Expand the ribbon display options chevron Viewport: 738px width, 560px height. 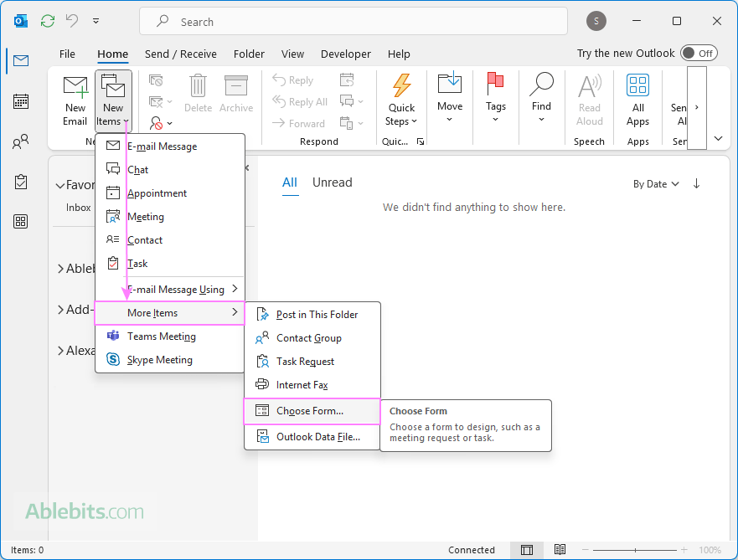coord(718,138)
